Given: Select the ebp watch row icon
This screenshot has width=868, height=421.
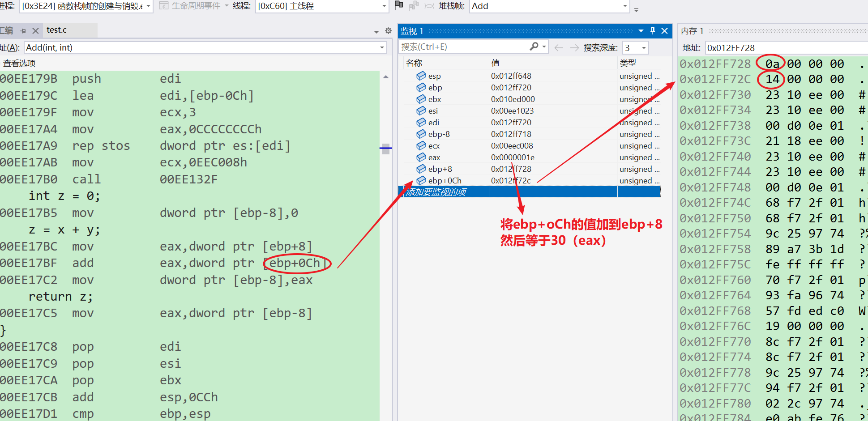Looking at the screenshot, I should click(x=421, y=87).
